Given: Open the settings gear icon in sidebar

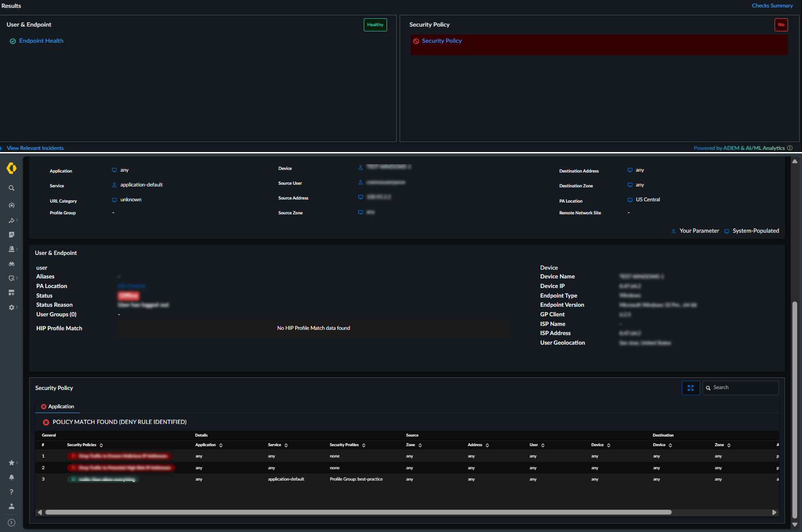Looking at the screenshot, I should point(12,308).
